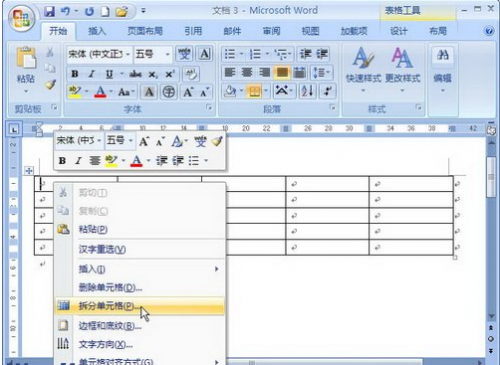
Task: Toggle Italic in the ribbon font group
Action: [92, 74]
